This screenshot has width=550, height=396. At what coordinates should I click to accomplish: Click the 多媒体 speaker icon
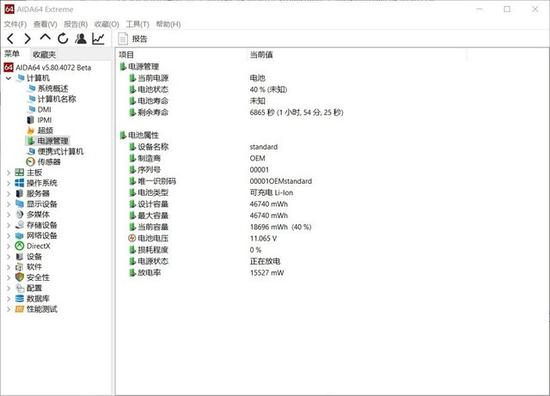click(x=20, y=214)
